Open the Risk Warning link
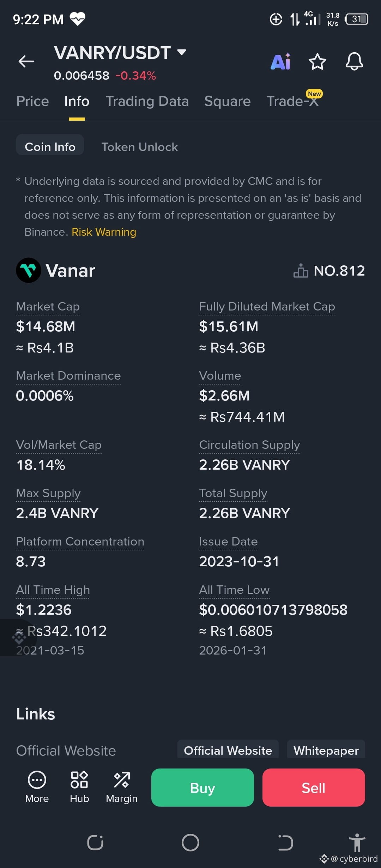Viewport: 381px width, 868px height. (104, 232)
